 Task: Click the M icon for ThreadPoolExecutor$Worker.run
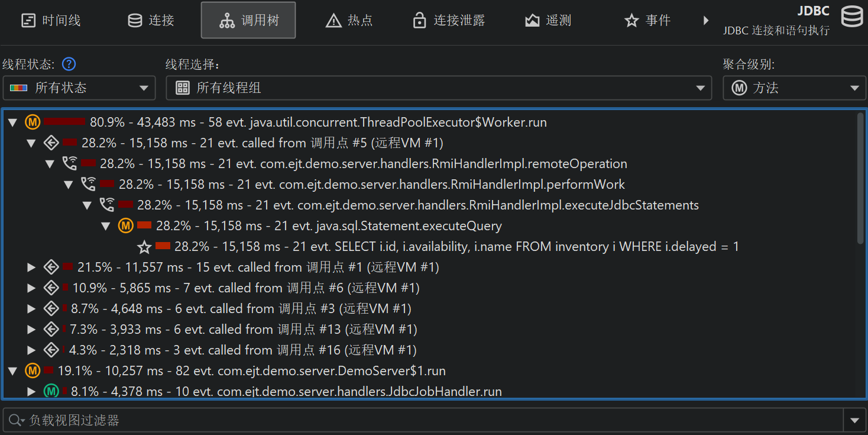coord(33,123)
